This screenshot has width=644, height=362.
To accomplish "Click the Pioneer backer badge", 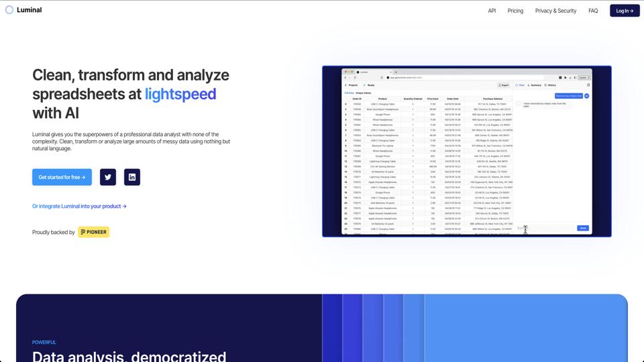I will click(93, 232).
